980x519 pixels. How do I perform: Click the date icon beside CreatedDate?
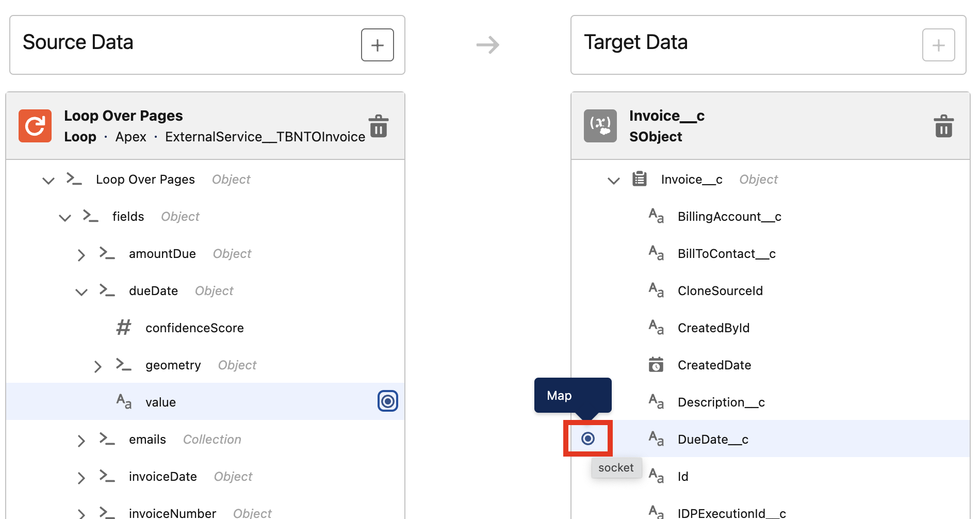coord(656,364)
